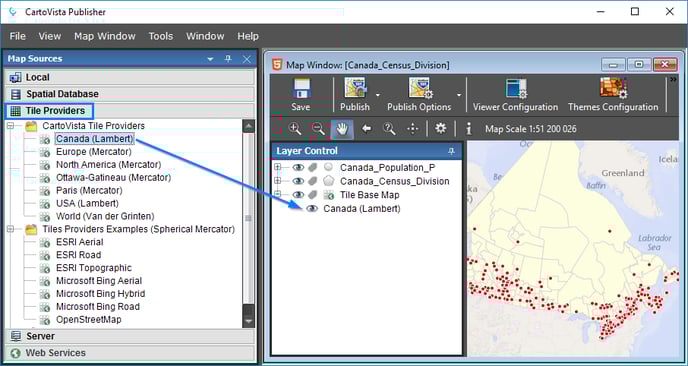The width and height of the screenshot is (688, 366).
Task: Open Publish Options dropdown arrow
Action: (459, 95)
